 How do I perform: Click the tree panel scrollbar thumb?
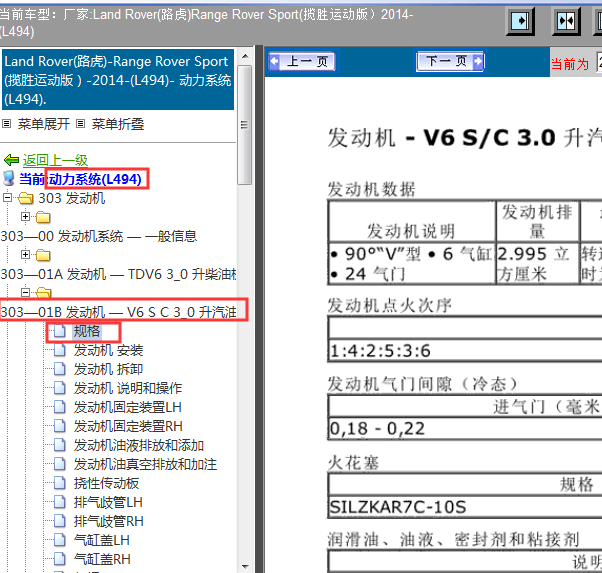tap(245, 125)
